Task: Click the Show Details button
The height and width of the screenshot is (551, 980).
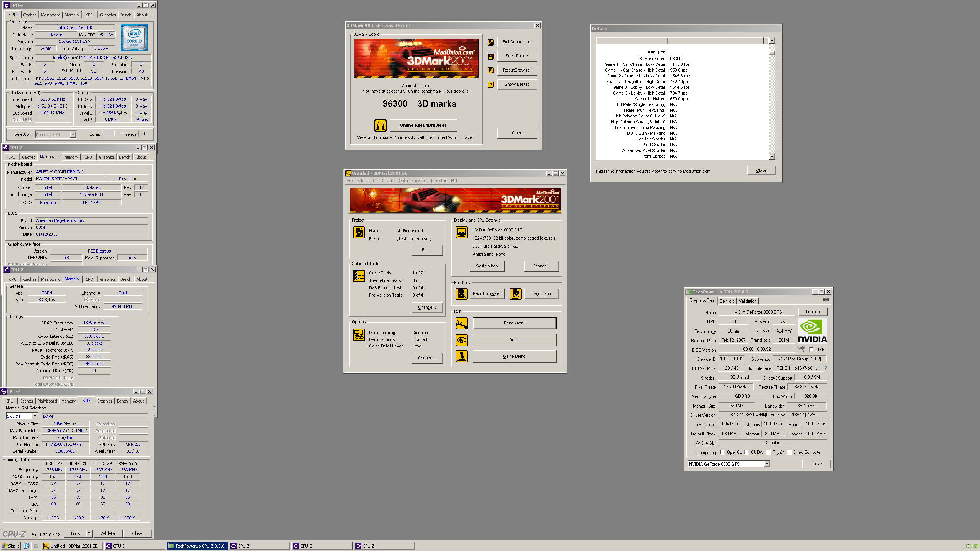Action: click(517, 85)
